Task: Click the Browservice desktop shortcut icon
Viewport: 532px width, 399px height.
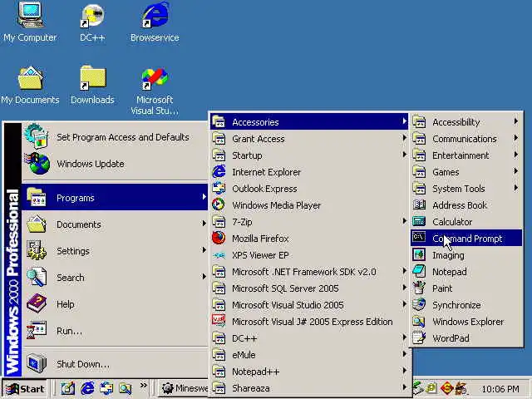Action: coord(155,15)
